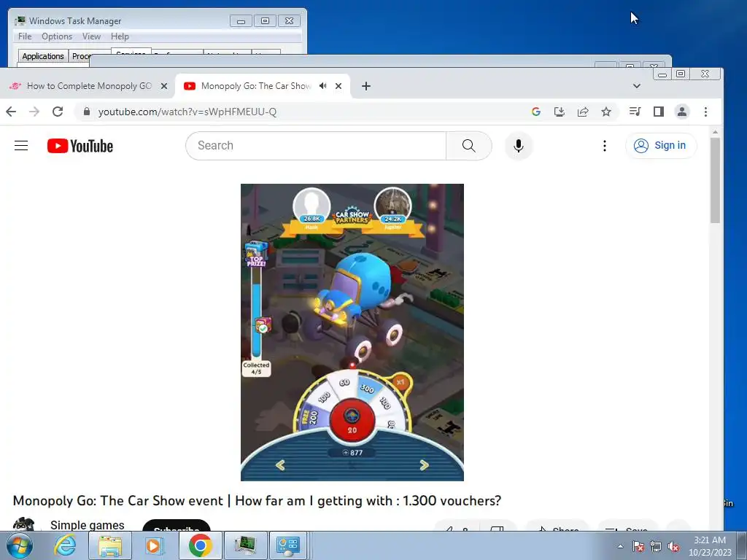Screen dimensions: 747x560
Task: Switch to How to Complete Monopoly GO tab
Action: (x=89, y=86)
